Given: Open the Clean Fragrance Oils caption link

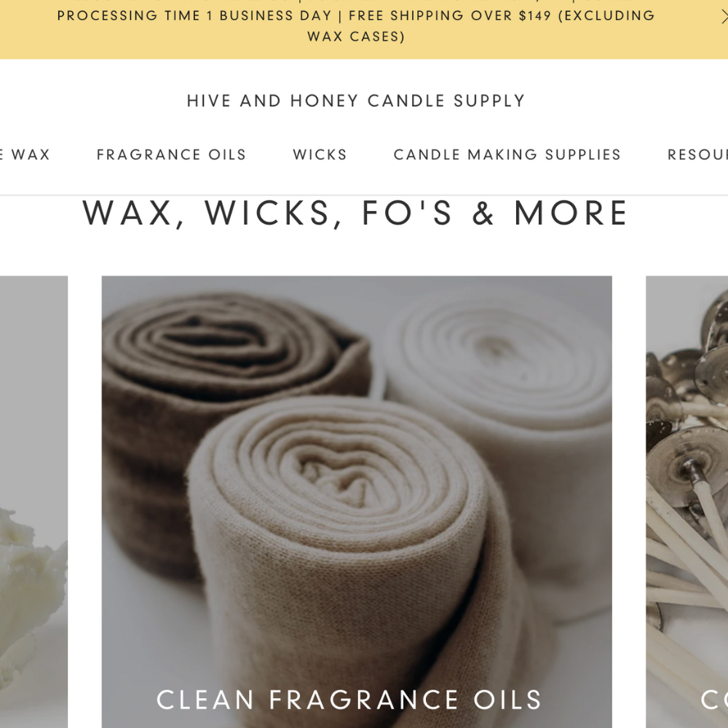Looking at the screenshot, I should (x=349, y=700).
